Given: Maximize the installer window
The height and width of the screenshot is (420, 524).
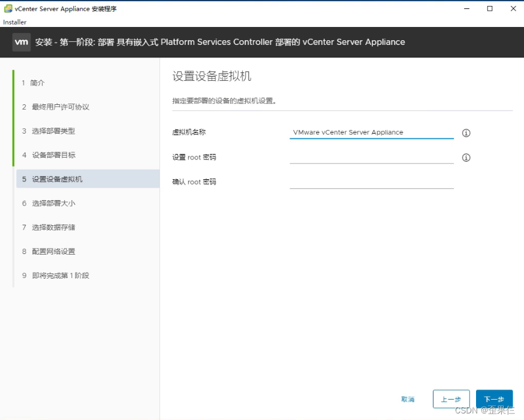Looking at the screenshot, I should click(x=490, y=8).
